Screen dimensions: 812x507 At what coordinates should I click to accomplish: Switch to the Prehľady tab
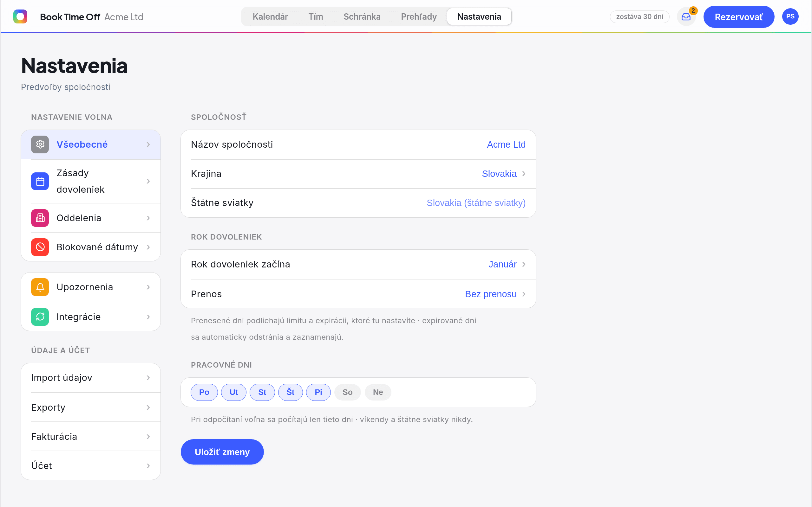[419, 17]
